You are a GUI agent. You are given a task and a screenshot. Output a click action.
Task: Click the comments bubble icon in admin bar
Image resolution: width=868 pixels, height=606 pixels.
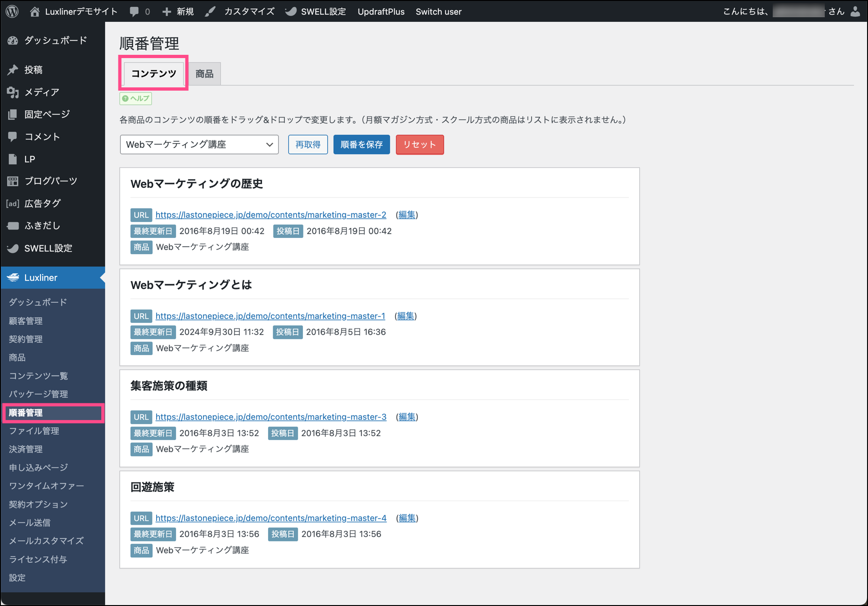point(134,12)
